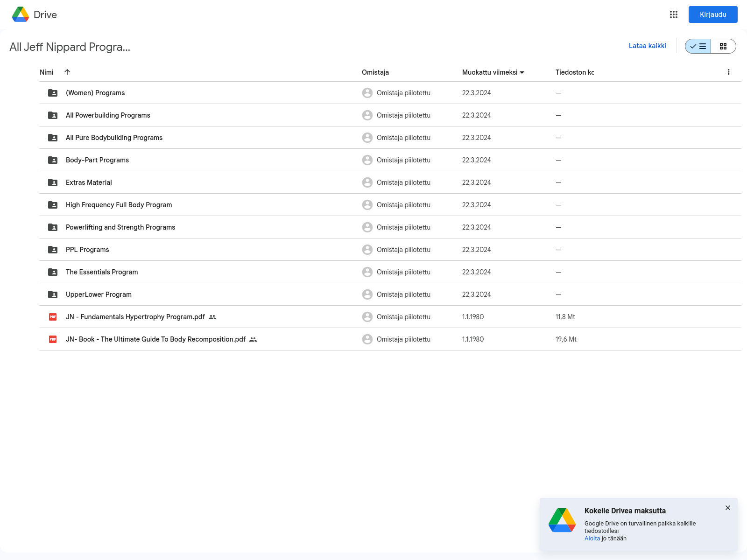Click the Aloita link in the promo
Screen dimensions: 747x560
point(592,539)
